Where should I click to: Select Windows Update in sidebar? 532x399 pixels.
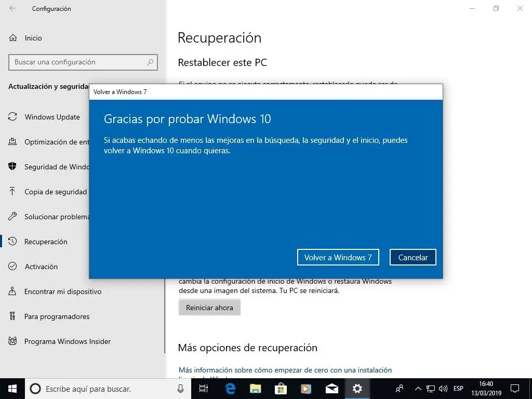52,117
